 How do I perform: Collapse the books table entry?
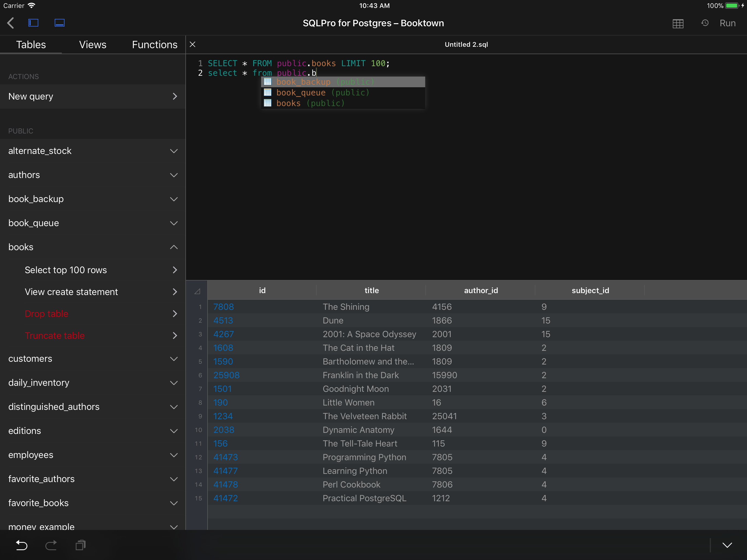(174, 247)
